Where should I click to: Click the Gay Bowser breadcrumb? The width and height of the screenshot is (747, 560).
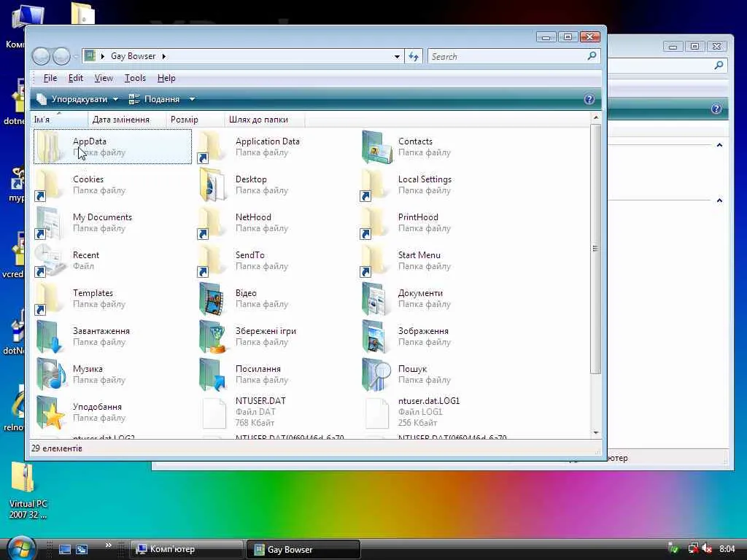click(x=133, y=56)
